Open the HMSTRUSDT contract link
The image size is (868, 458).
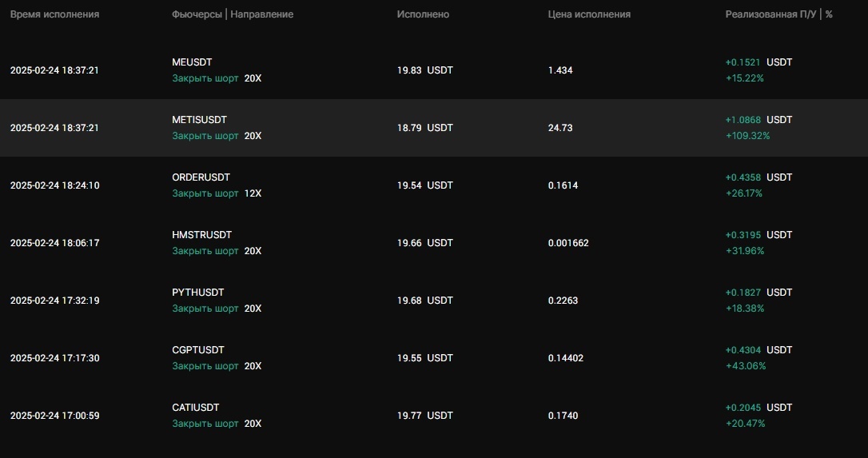coord(201,235)
